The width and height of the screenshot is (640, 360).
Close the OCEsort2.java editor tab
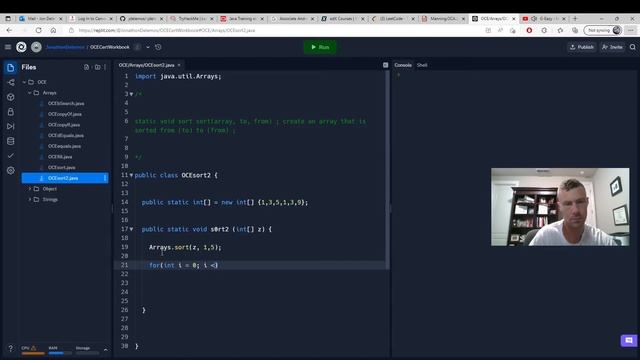click(179, 65)
